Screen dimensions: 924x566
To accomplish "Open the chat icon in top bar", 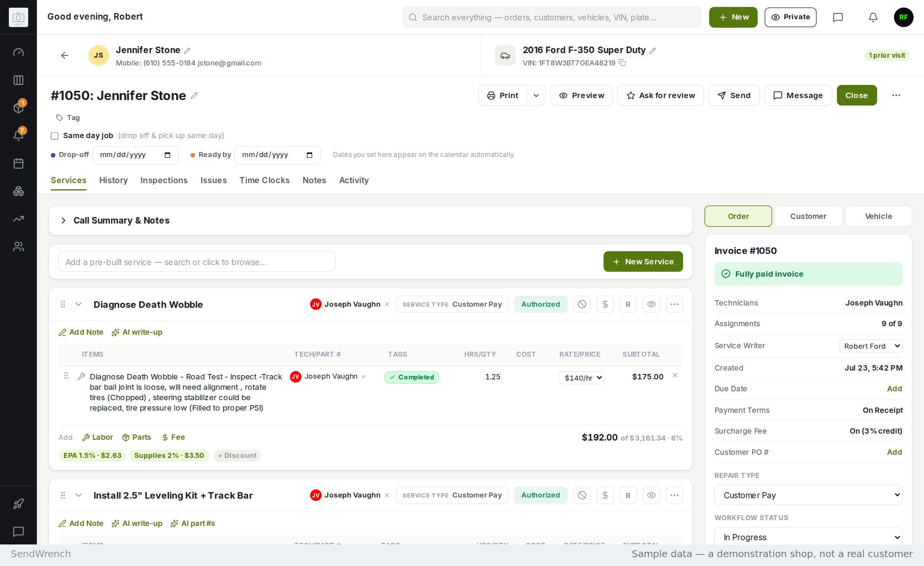I will pyautogui.click(x=838, y=17).
